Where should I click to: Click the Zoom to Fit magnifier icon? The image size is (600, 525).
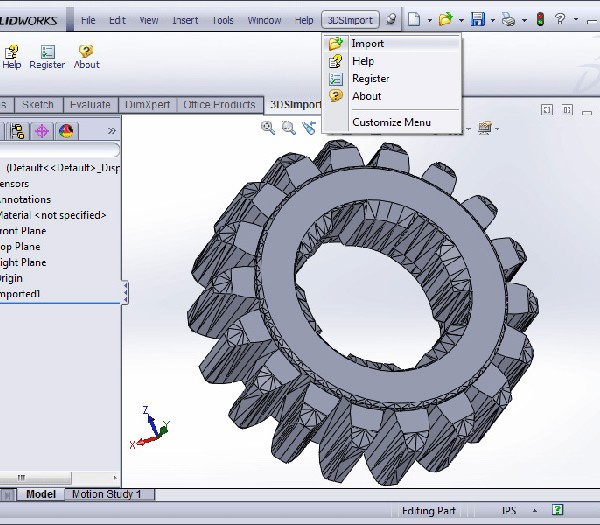(x=268, y=128)
